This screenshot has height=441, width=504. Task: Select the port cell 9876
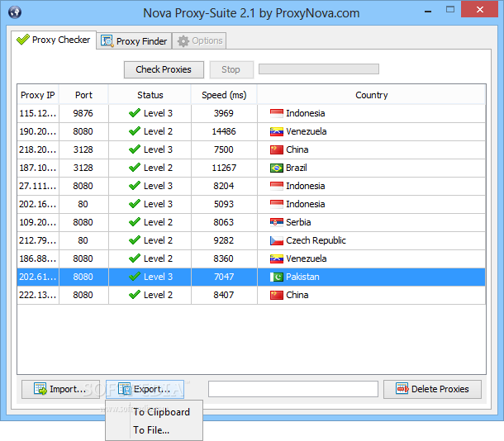coord(83,113)
